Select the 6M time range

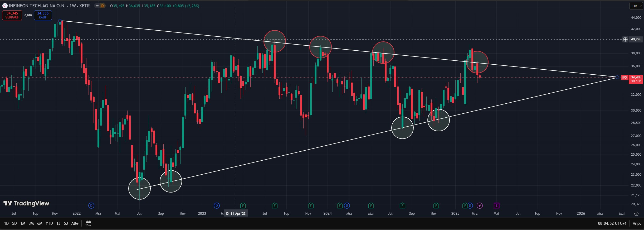pyautogui.click(x=40, y=223)
